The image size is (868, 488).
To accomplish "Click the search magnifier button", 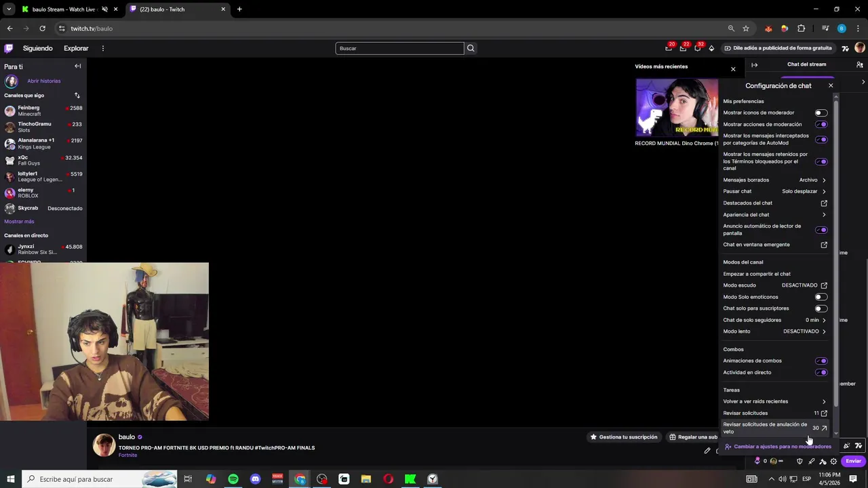I will (x=471, y=48).
